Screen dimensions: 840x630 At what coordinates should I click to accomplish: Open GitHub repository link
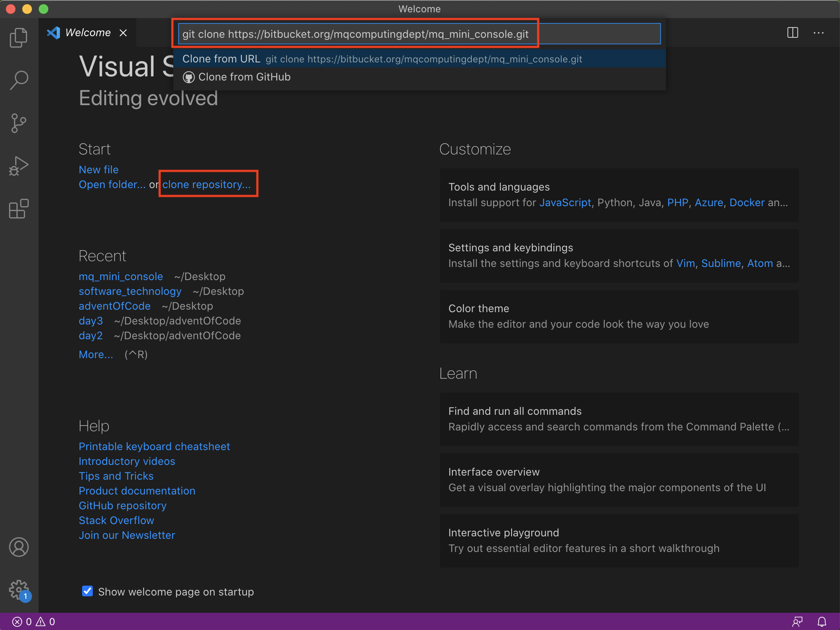123,506
